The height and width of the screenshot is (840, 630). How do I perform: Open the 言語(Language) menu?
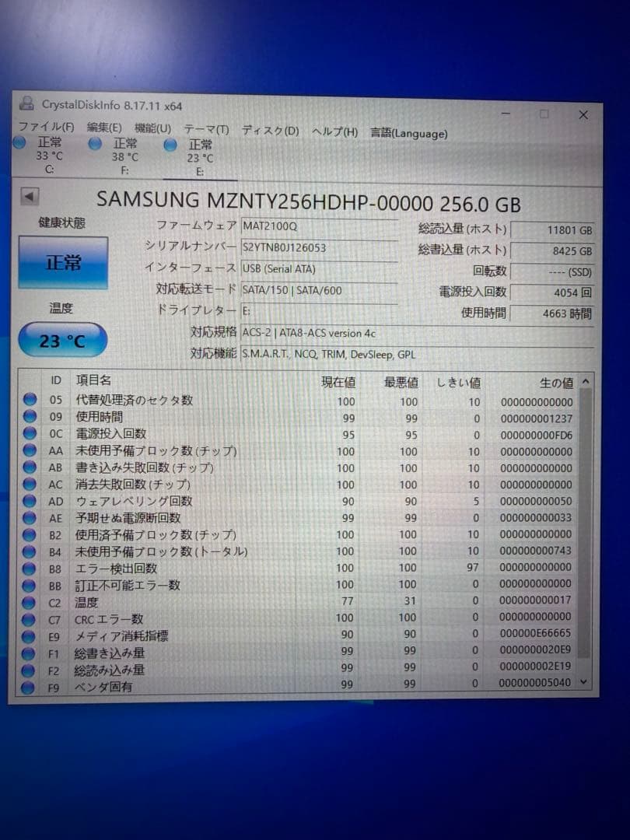[x=409, y=133]
